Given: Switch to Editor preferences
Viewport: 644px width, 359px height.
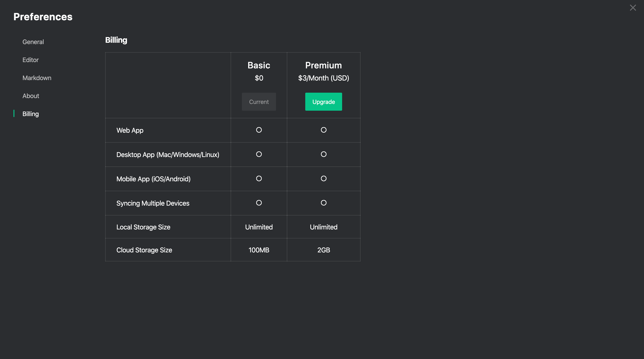Looking at the screenshot, I should point(31,60).
